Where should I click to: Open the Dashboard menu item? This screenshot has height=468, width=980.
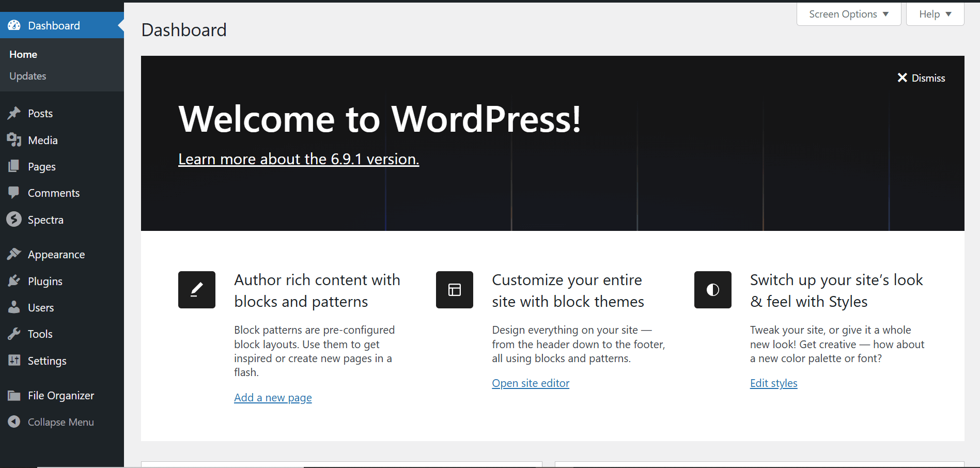coord(62,25)
